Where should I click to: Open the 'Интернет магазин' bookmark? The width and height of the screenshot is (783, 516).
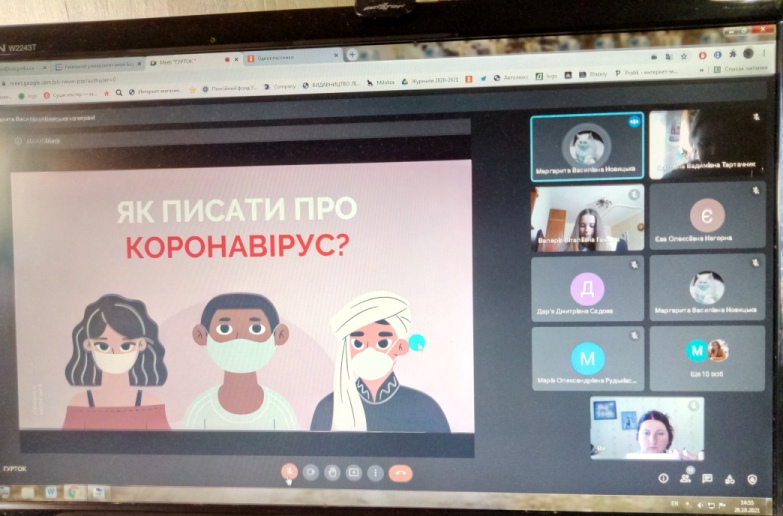(155, 91)
